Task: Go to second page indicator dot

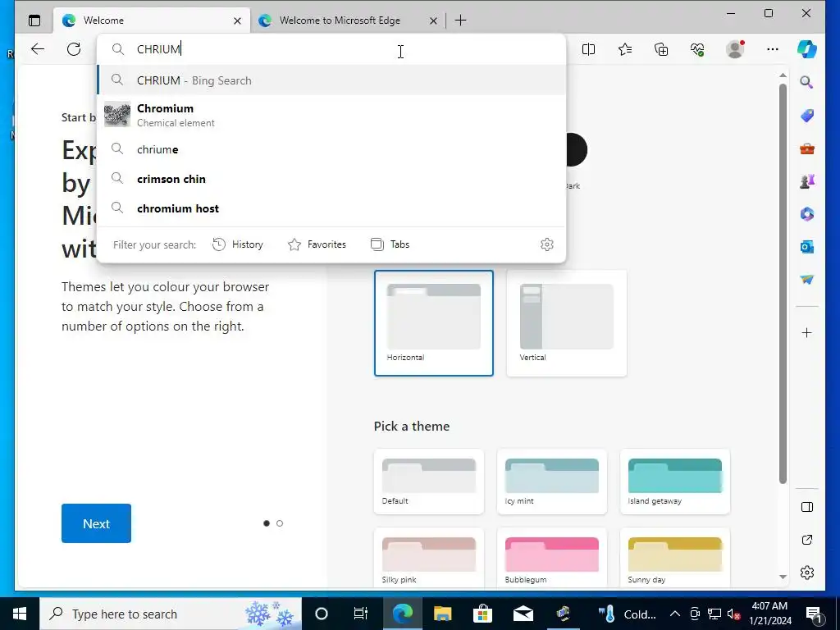Action: click(x=280, y=523)
